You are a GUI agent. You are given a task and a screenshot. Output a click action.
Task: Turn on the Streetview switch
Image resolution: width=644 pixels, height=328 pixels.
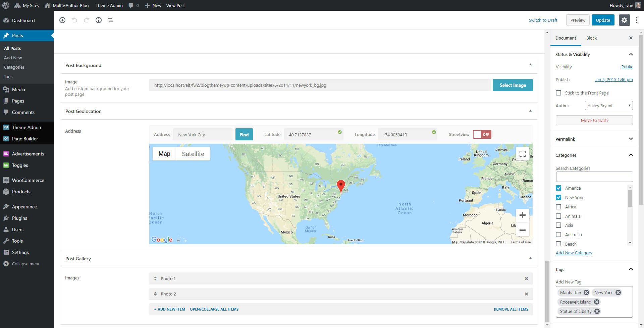482,134
